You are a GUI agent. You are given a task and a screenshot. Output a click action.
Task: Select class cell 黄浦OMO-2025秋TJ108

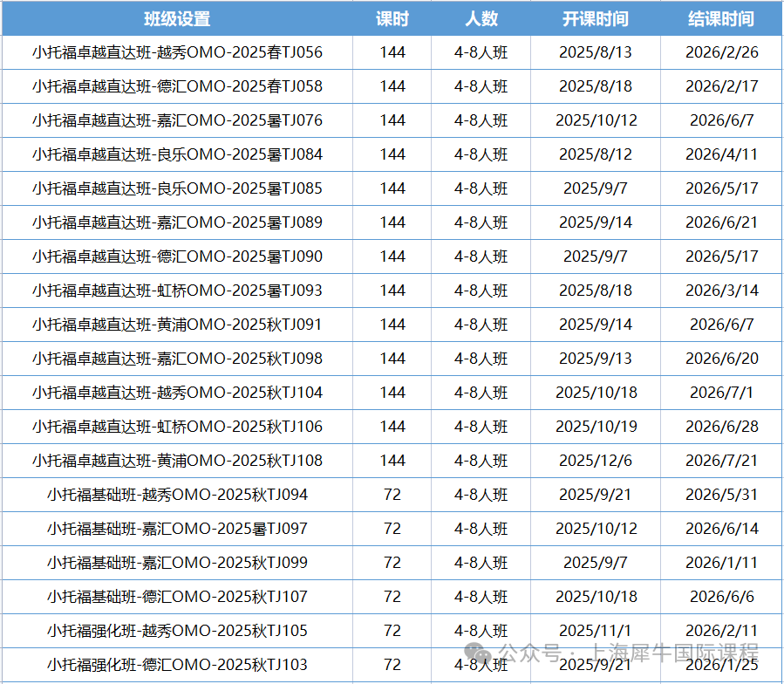click(177, 461)
